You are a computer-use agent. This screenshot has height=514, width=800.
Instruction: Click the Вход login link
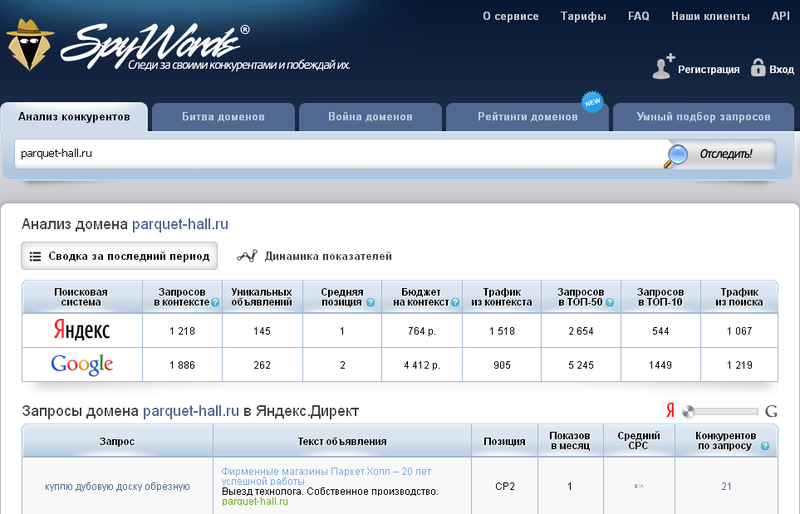pyautogui.click(x=782, y=69)
